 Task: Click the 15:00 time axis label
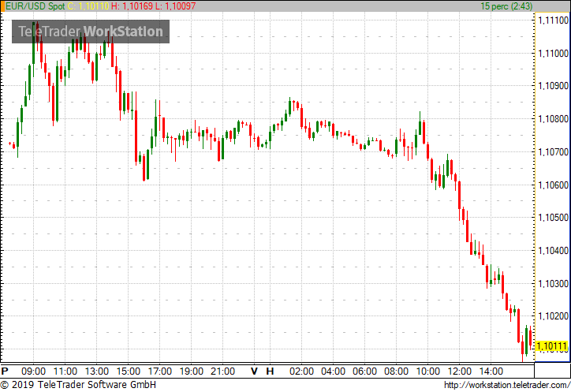pos(129,371)
